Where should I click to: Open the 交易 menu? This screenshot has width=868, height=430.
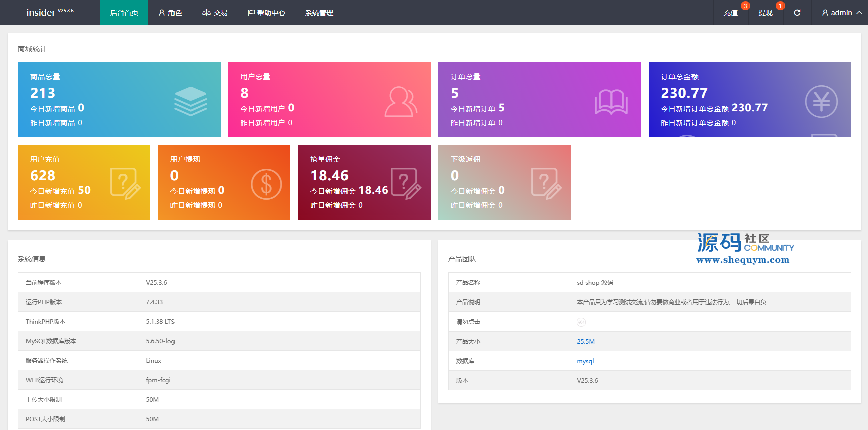pos(215,13)
